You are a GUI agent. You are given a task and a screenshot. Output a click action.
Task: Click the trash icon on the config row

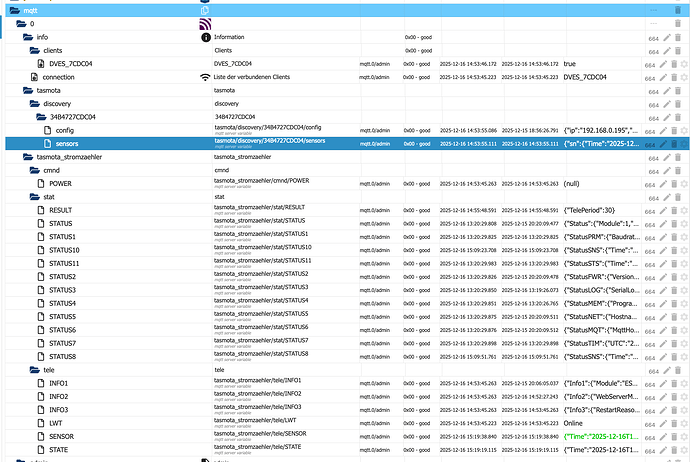tap(674, 130)
